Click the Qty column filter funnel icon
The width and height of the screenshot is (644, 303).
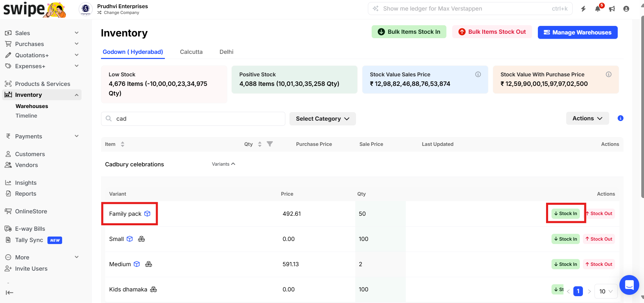click(270, 144)
